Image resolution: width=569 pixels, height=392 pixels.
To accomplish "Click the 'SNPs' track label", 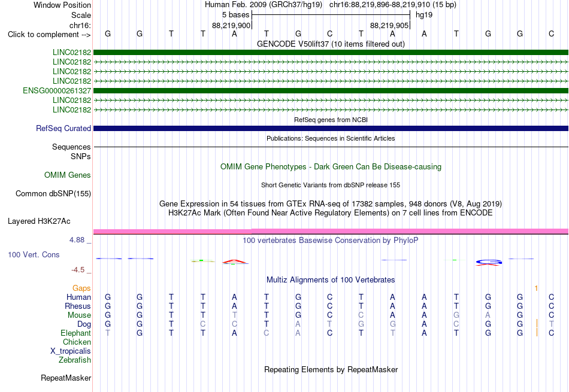I will coord(81,156).
